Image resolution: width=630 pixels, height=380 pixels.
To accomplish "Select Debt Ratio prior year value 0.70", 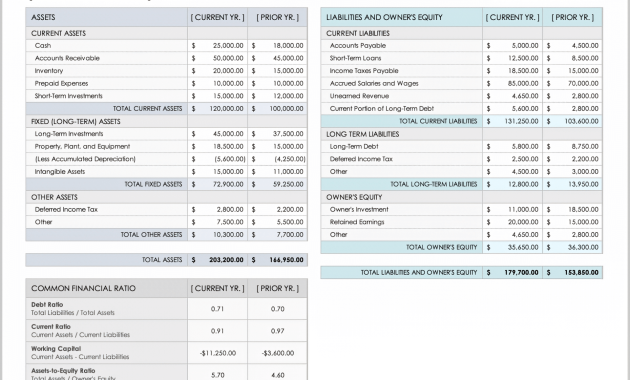I will click(x=278, y=309).
